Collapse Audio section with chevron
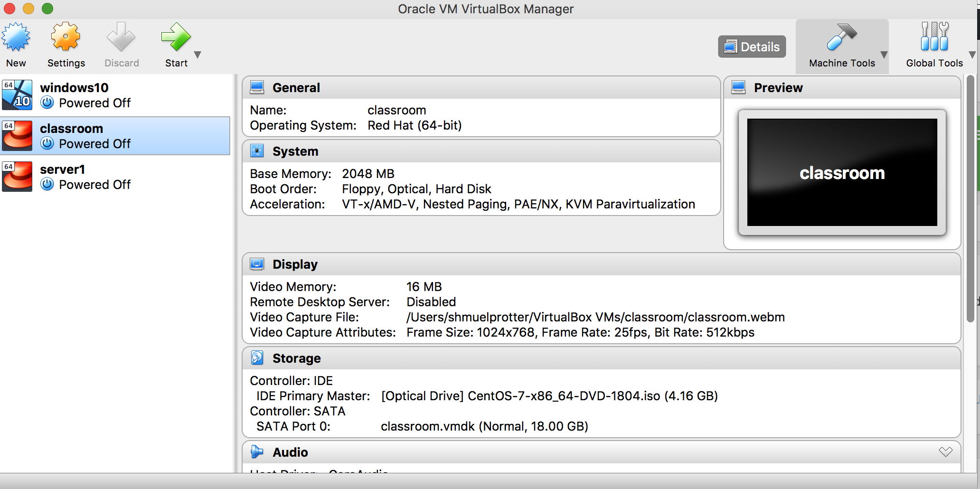980x489 pixels. [x=946, y=452]
